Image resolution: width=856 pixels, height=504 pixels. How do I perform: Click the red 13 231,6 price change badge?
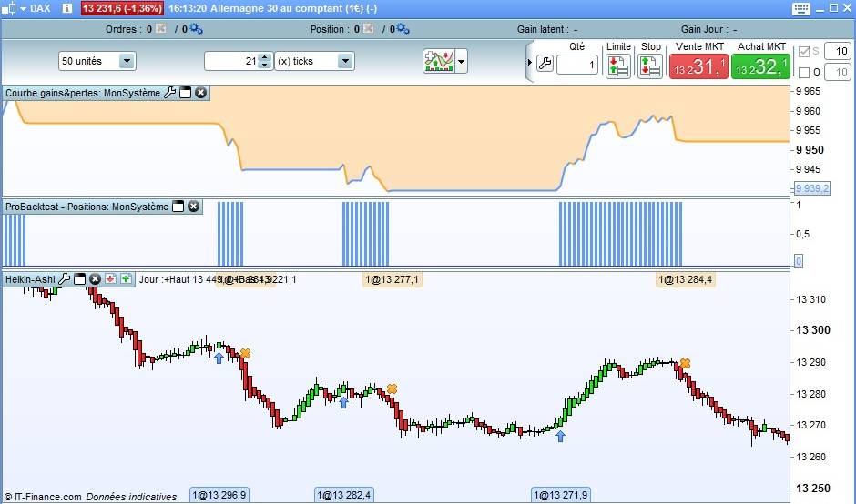pyautogui.click(x=122, y=8)
